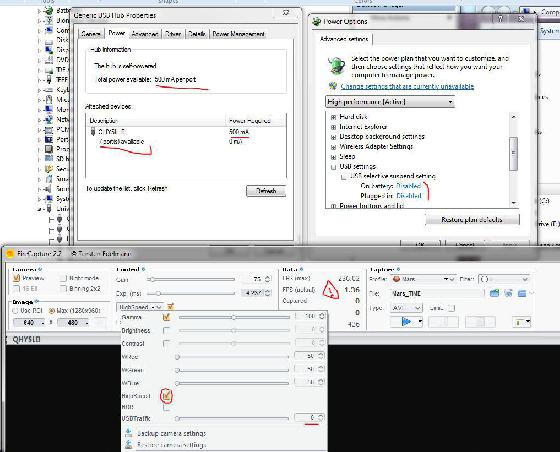560x452 pixels.
Task: Click the pin icon beside HighSpeed dropdown
Action: [170, 306]
